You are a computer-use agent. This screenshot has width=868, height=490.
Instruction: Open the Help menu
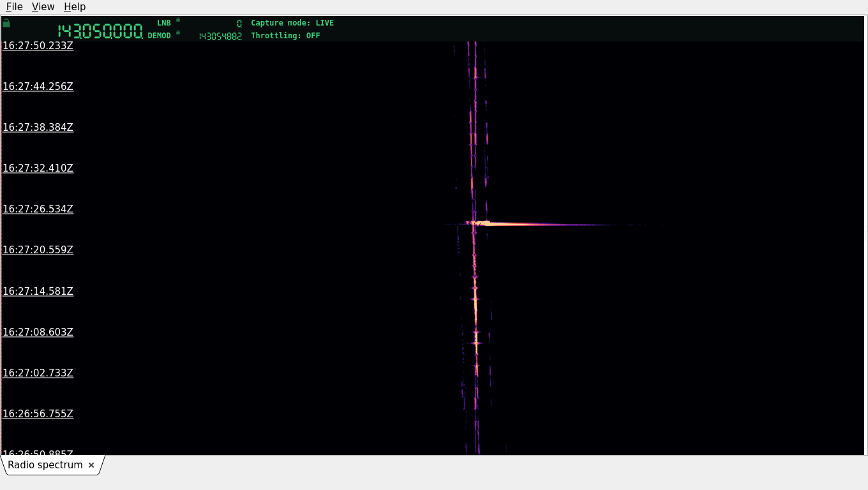pos(75,6)
